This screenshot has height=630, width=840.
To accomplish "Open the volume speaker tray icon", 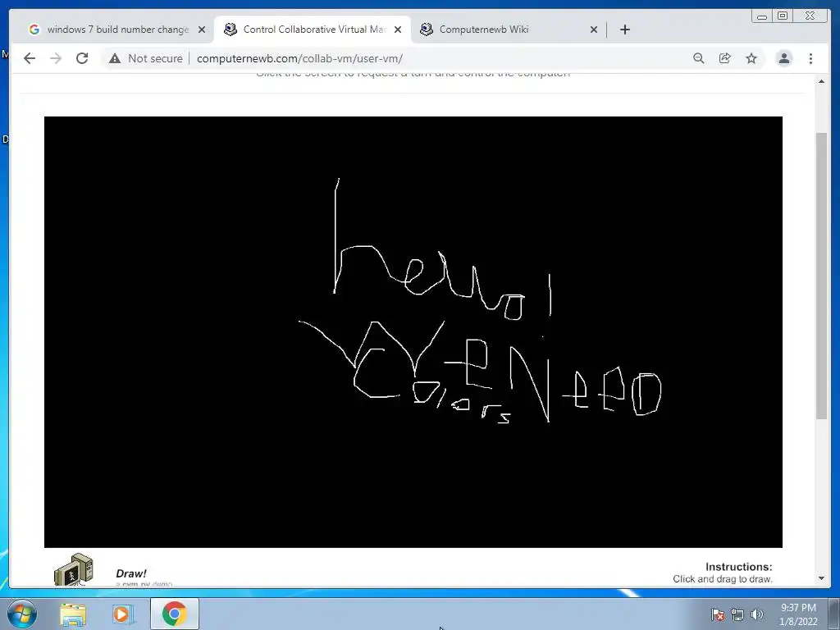I will [756, 614].
